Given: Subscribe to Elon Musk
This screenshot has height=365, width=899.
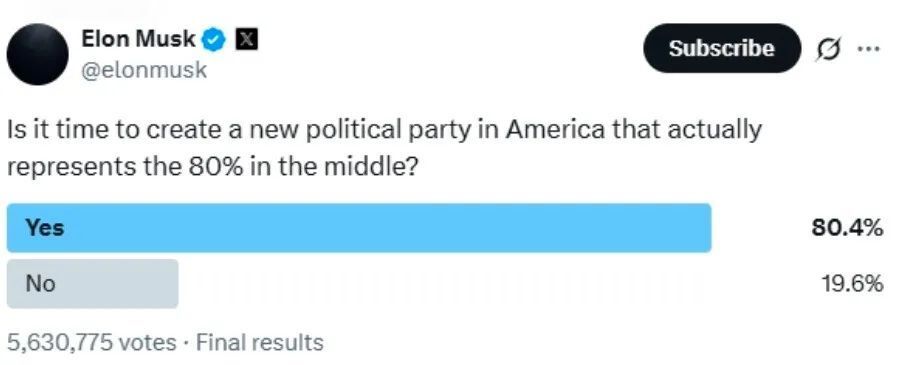Looking at the screenshot, I should click(721, 49).
